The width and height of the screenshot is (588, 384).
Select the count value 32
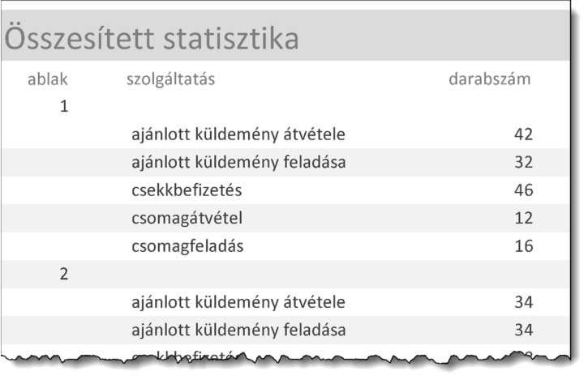coord(523,162)
